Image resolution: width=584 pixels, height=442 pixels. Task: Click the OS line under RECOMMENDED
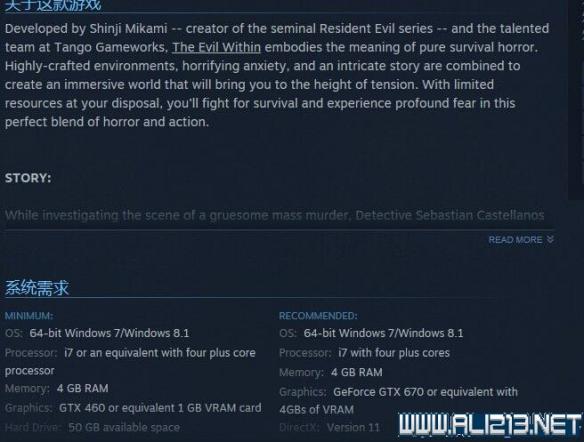tap(371, 333)
